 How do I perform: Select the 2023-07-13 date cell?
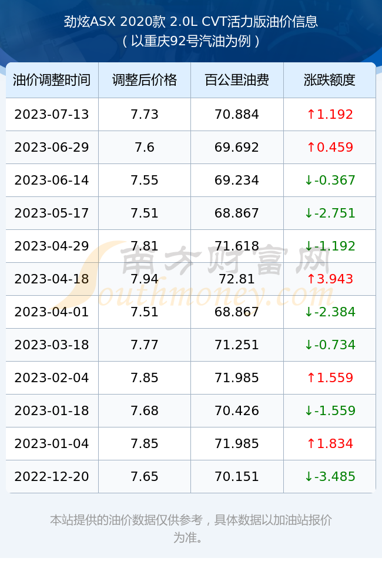click(52, 115)
